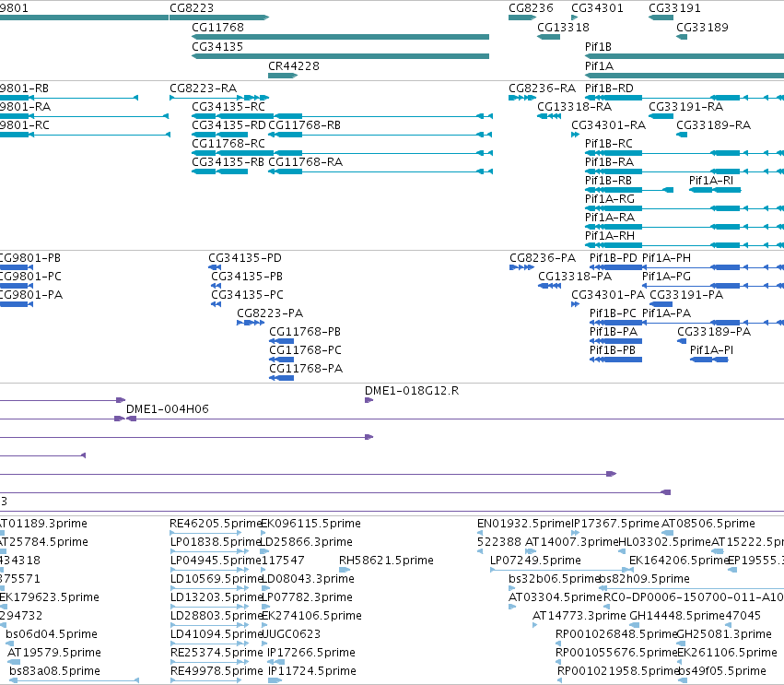Screen dimensions: 784x685
Task: Click the CR44228 gene bar glyph
Action: (x=283, y=76)
